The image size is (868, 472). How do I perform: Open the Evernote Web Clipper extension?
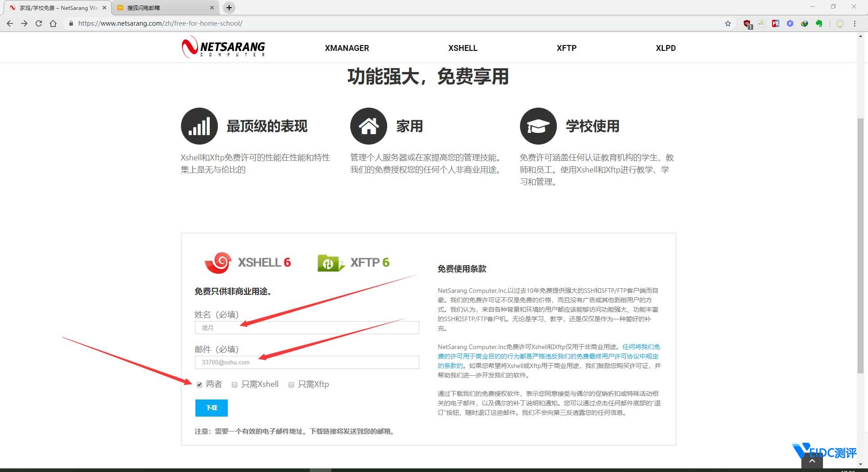tap(819, 23)
